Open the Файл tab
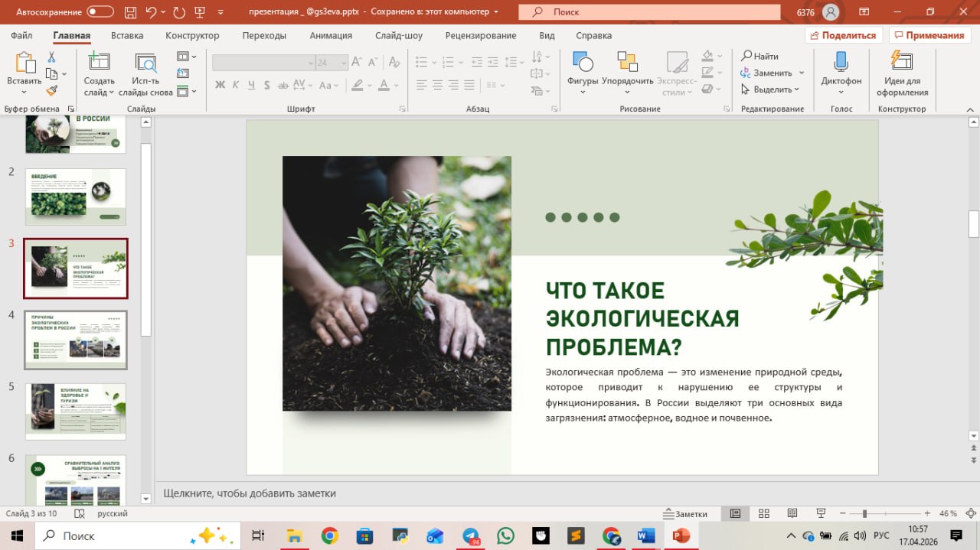 pos(21,35)
